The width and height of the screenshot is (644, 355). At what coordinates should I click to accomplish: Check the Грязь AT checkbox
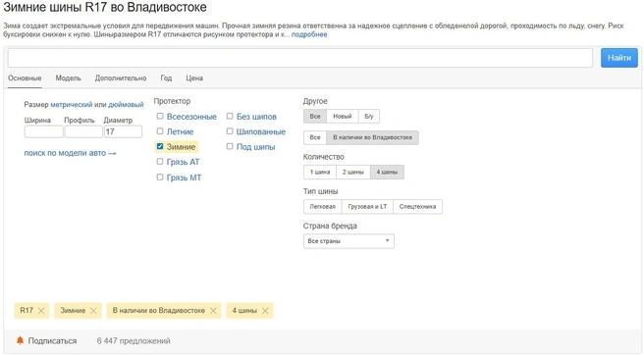(160, 162)
